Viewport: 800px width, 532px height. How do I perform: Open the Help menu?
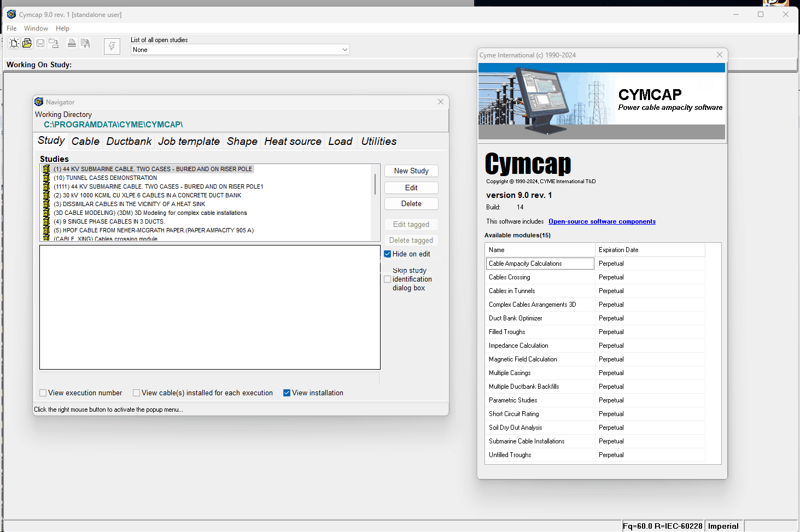62,28
